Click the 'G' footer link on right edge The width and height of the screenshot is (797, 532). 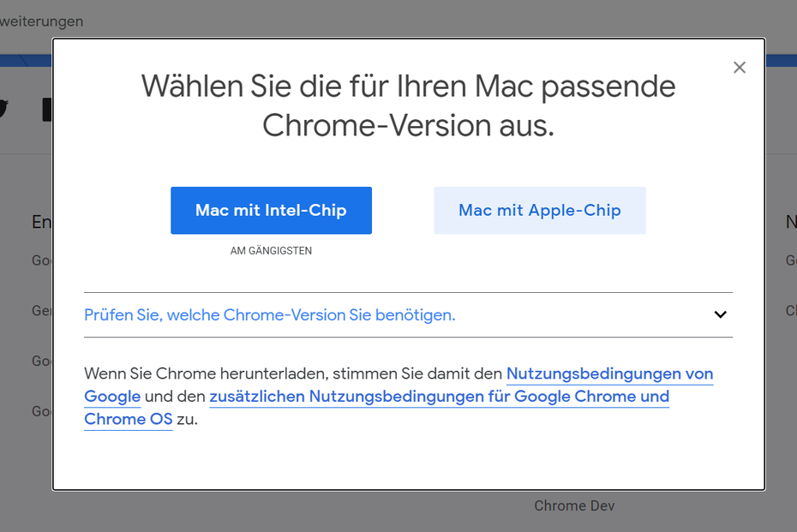click(x=791, y=260)
